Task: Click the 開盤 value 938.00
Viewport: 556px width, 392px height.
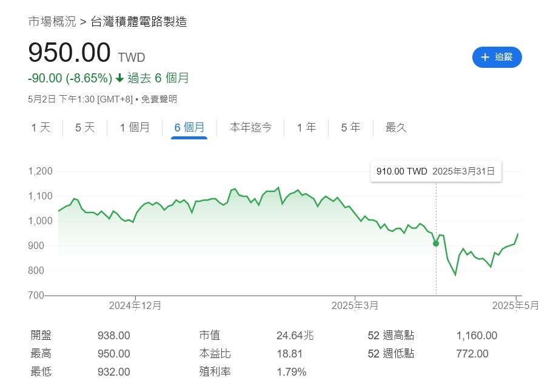Action: (x=114, y=335)
